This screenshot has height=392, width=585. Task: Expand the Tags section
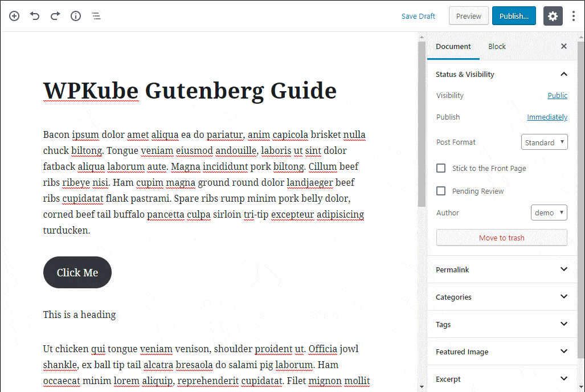pyautogui.click(x=502, y=324)
